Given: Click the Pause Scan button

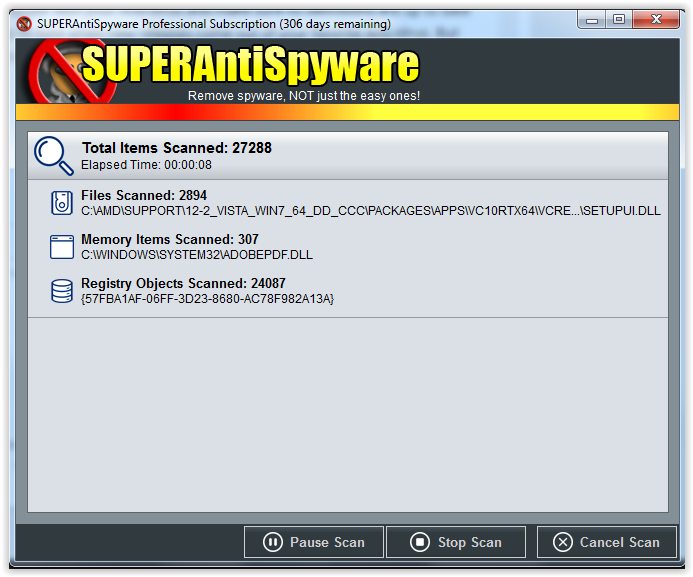Looking at the screenshot, I should (314, 542).
